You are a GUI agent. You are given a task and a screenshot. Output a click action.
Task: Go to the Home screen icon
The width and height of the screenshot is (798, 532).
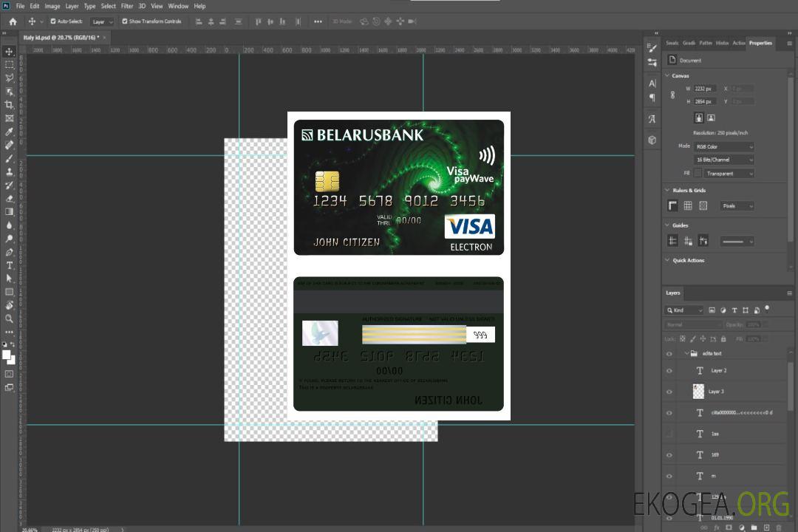(x=13, y=21)
